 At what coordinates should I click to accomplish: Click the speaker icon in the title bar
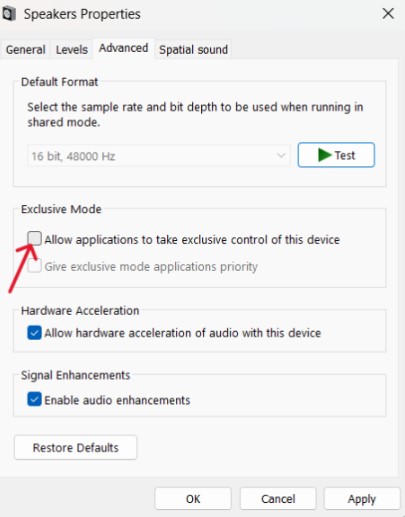pos(8,14)
